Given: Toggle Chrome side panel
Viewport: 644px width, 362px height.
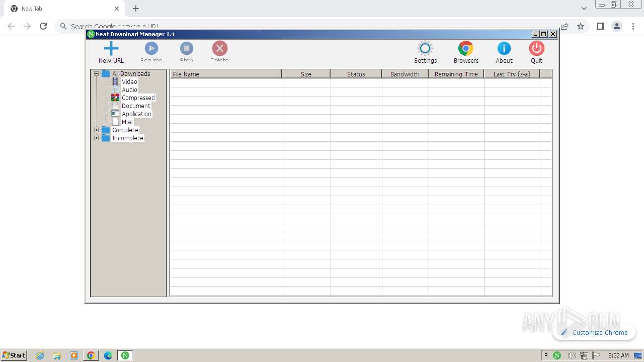Looking at the screenshot, I should pyautogui.click(x=600, y=26).
